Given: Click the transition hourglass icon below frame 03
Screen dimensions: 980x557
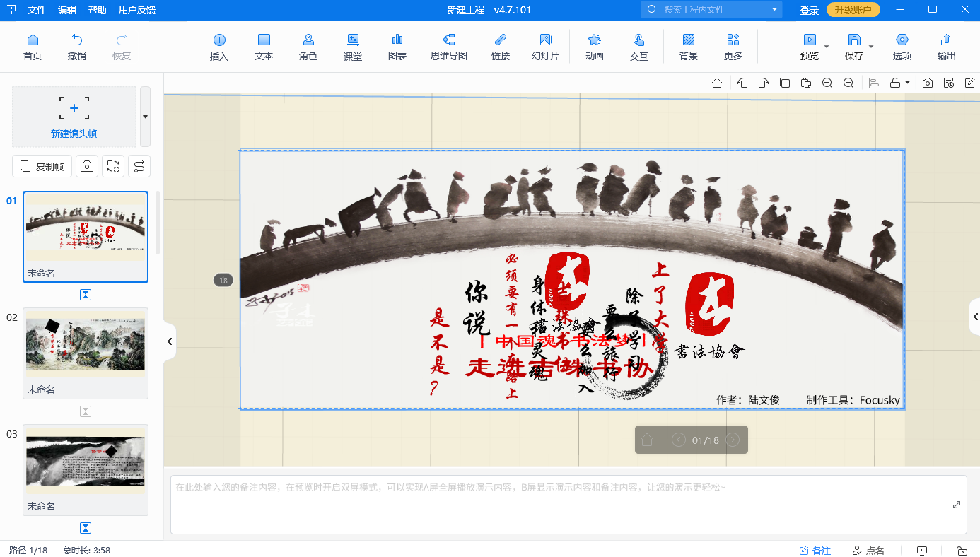Looking at the screenshot, I should pos(86,528).
